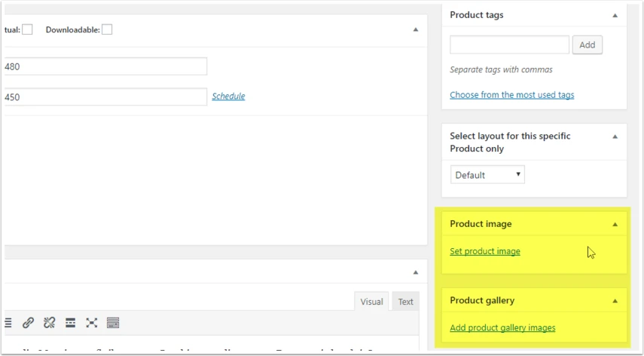Switch to the Text editor tab
The width and height of the screenshot is (644, 356).
405,302
